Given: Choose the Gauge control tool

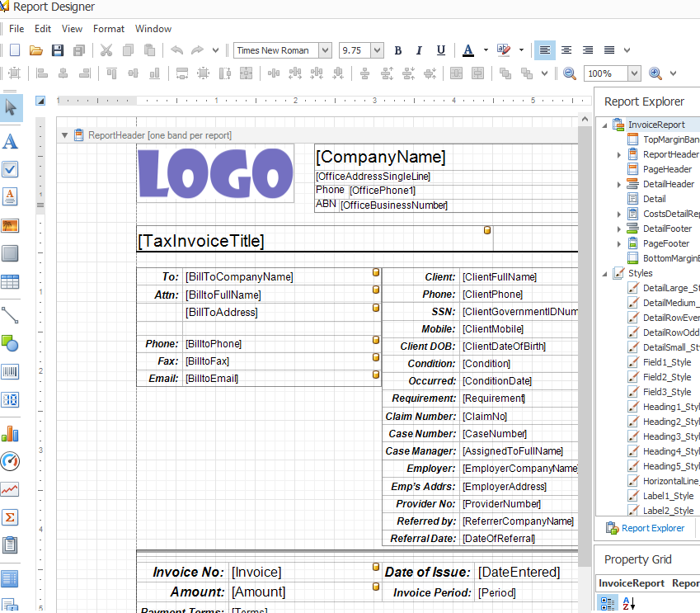Looking at the screenshot, I should 11,461.
